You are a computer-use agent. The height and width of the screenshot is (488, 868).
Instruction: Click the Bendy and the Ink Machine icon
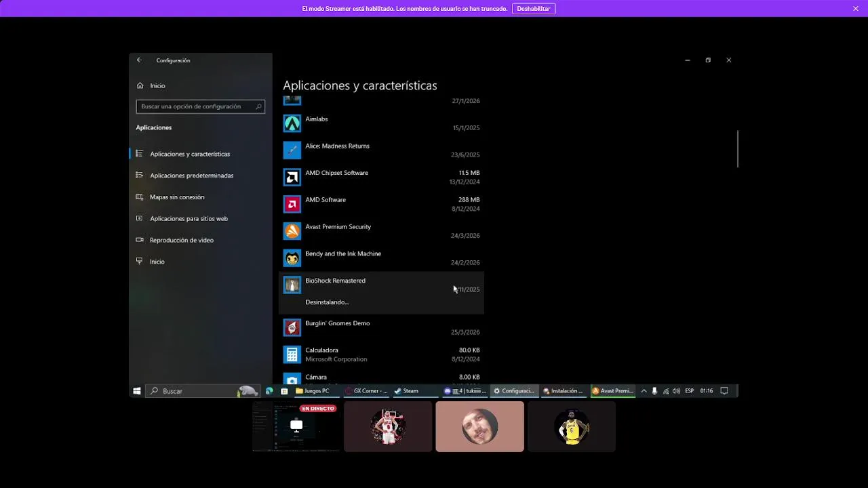pos(292,258)
